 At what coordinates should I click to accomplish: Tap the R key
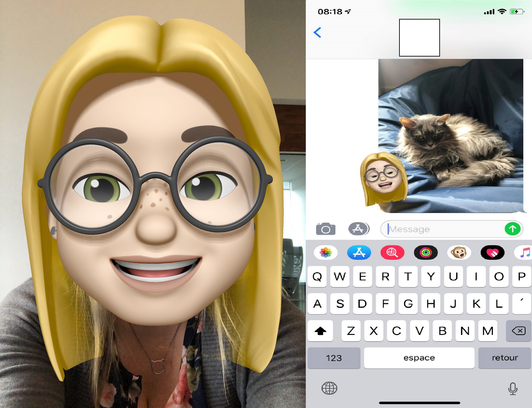[x=385, y=276]
